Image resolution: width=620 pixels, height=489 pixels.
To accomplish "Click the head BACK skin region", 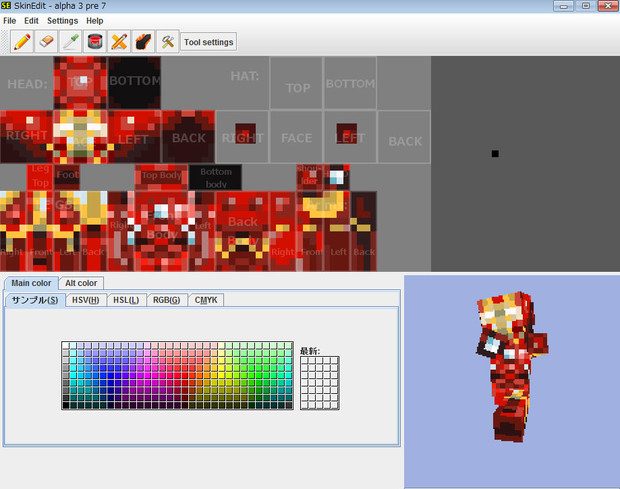I will (189, 137).
